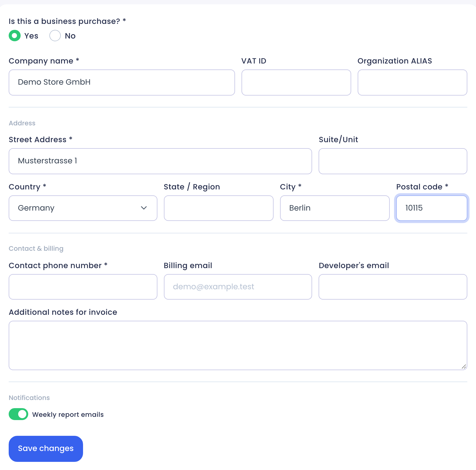Click the Billing email field
This screenshot has height=470, width=476.
[238, 287]
